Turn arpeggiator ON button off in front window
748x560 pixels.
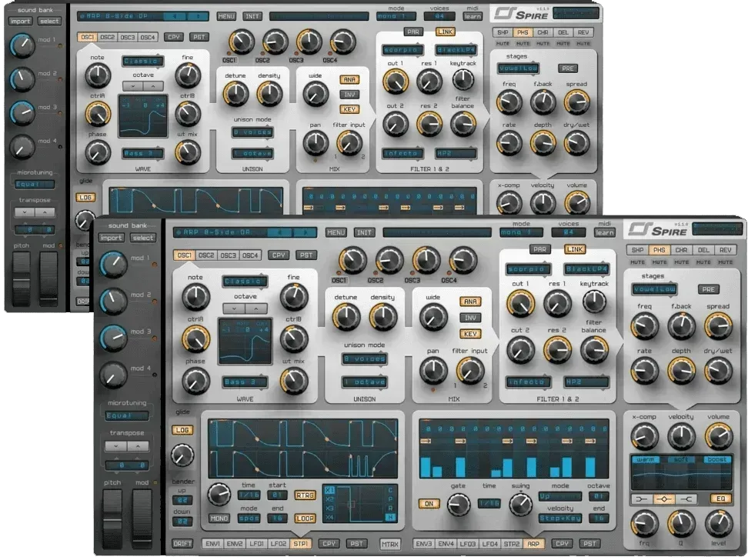point(429,504)
